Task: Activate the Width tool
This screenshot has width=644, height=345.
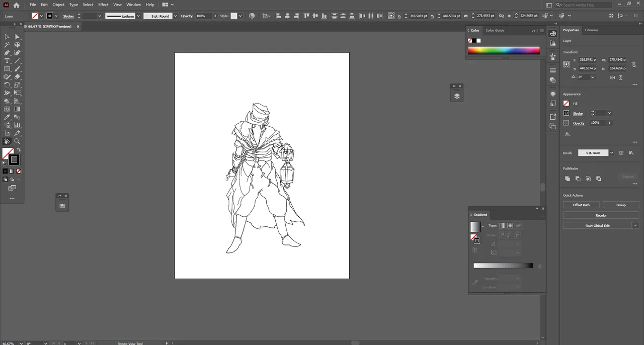Action: tap(7, 93)
